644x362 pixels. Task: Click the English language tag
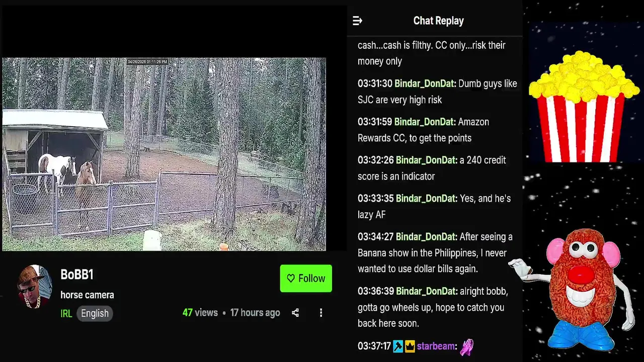(95, 313)
